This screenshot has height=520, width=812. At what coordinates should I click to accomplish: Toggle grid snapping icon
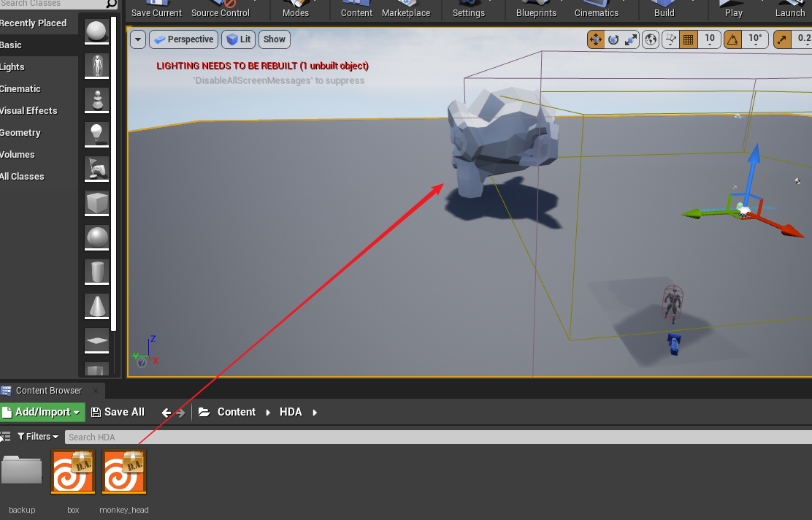click(x=689, y=39)
